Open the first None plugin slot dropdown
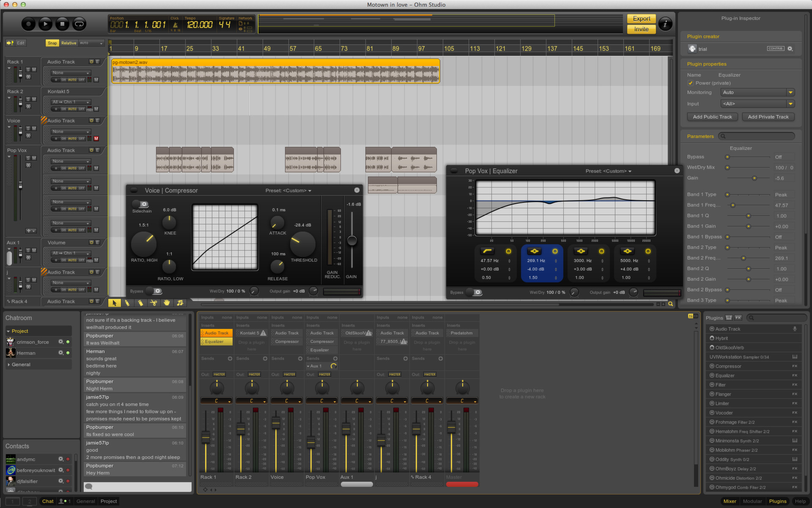Screen dimensions: 812x508 [70, 72]
